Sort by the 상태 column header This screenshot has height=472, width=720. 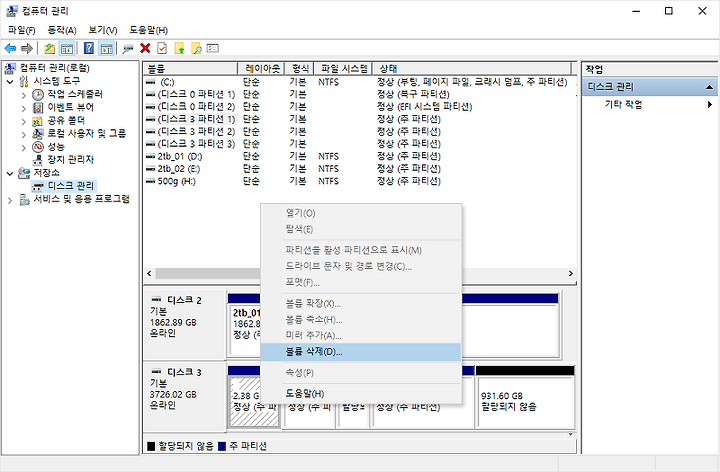tap(472, 68)
